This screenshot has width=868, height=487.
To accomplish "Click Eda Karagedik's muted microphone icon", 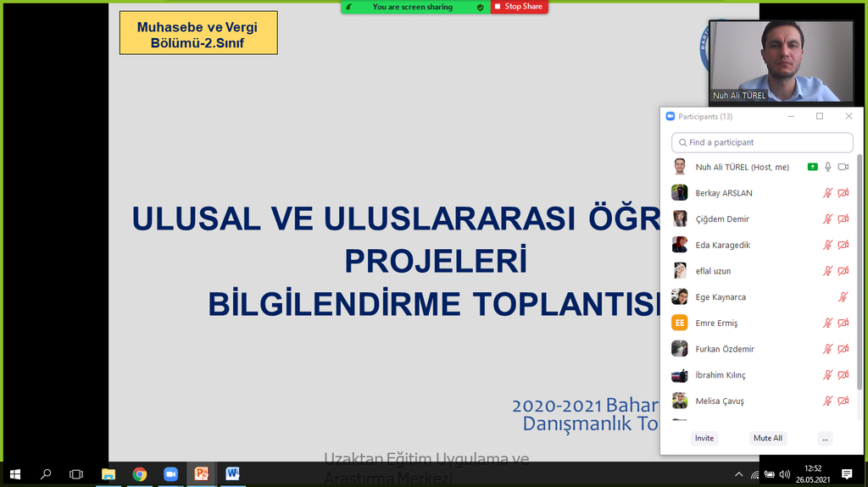I will (x=827, y=245).
